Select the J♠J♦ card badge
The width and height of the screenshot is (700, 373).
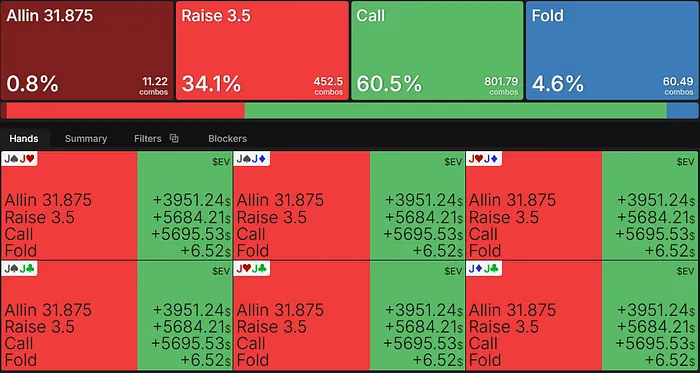(x=252, y=158)
